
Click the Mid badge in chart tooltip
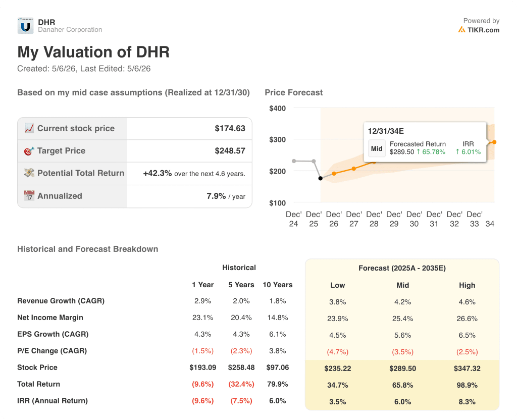[377, 148]
